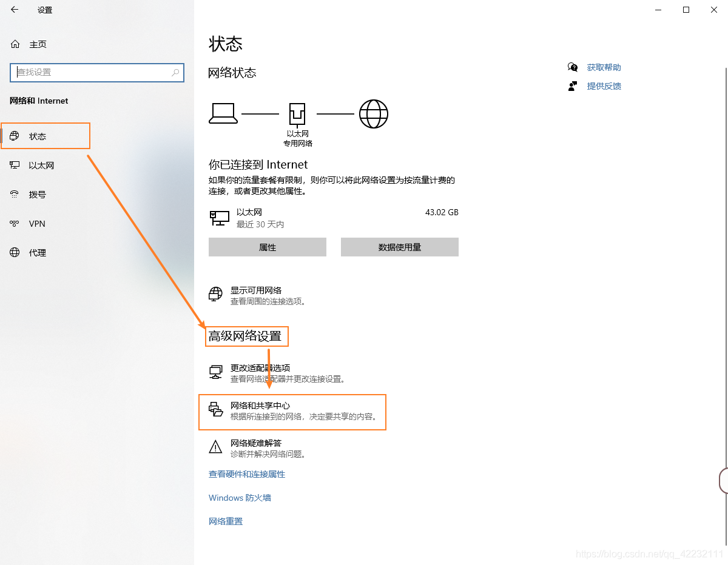
Task: Select the 拨号 dial-up icon
Action: pyautogui.click(x=15, y=195)
